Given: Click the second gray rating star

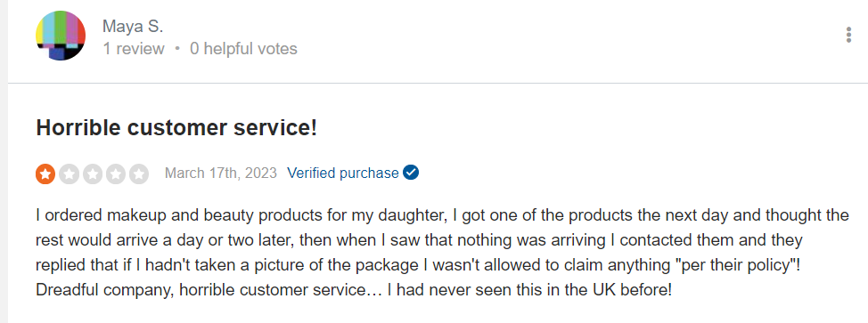Looking at the screenshot, I should [69, 174].
